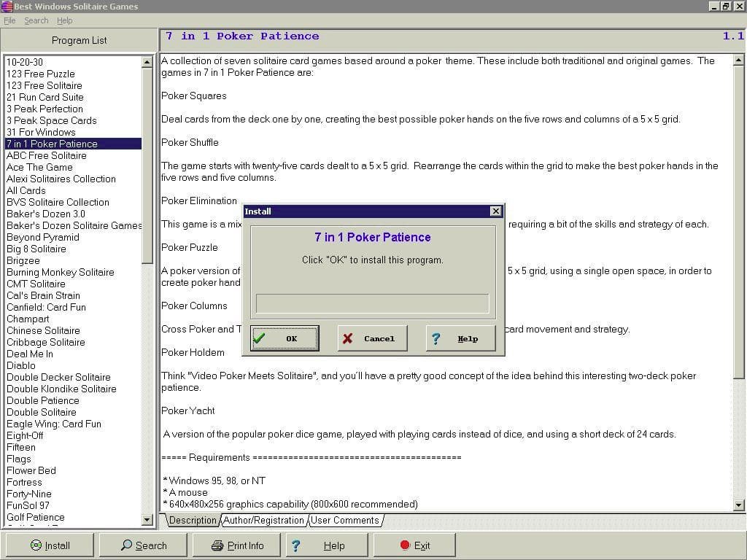Click the Print Info button
This screenshot has height=560, width=747.
click(x=237, y=545)
